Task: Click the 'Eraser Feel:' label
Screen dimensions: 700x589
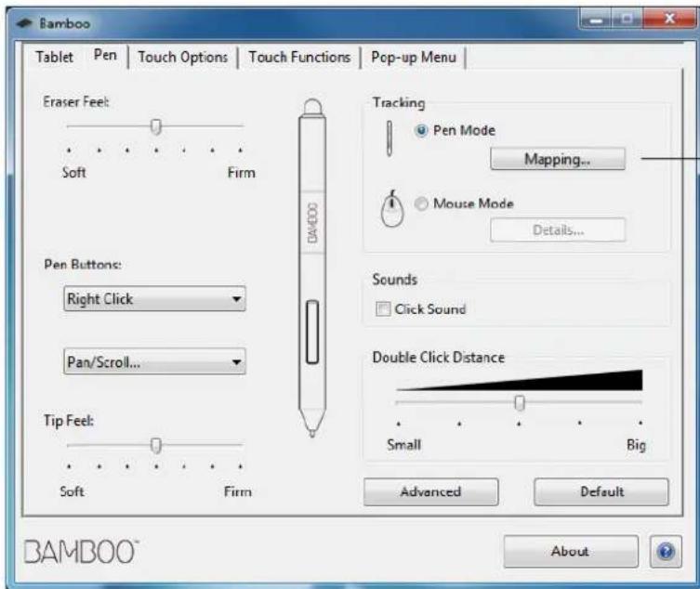Action: click(76, 102)
